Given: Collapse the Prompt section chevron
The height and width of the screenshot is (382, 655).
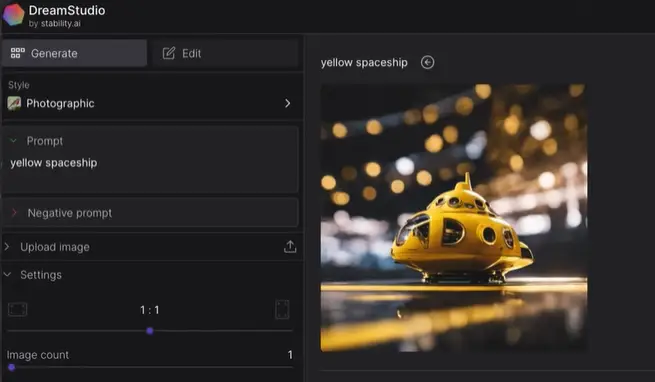Looking at the screenshot, I should 13,141.
